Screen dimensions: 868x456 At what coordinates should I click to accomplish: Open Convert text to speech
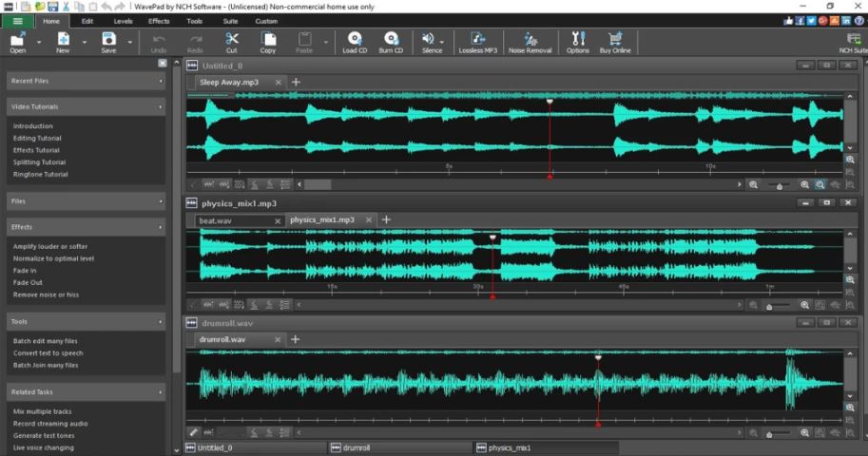tap(48, 353)
